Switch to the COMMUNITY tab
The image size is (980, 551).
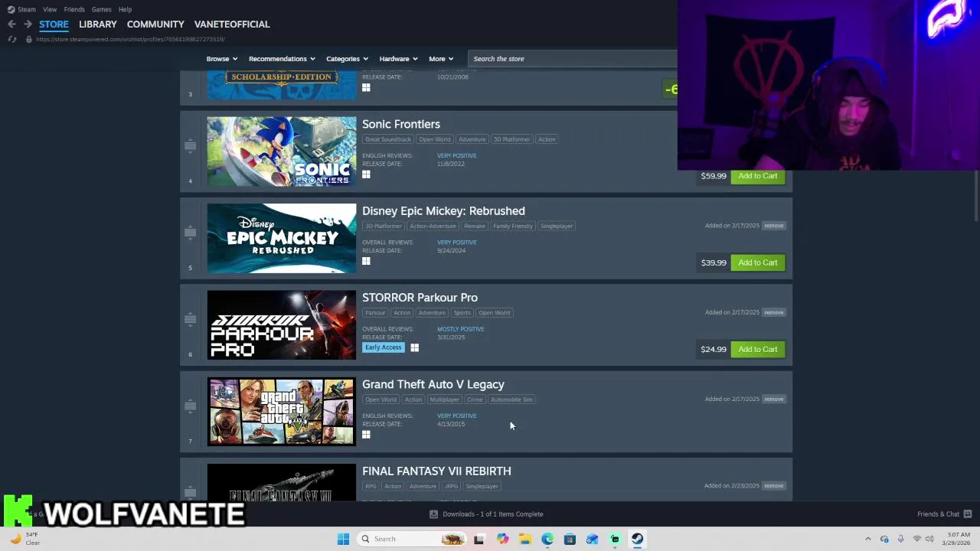[155, 24]
